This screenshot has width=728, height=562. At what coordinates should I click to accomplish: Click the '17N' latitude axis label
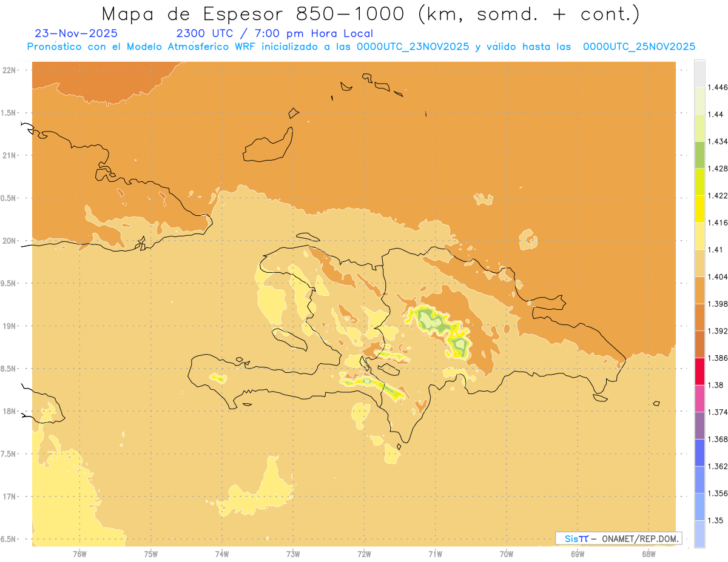(x=9, y=497)
